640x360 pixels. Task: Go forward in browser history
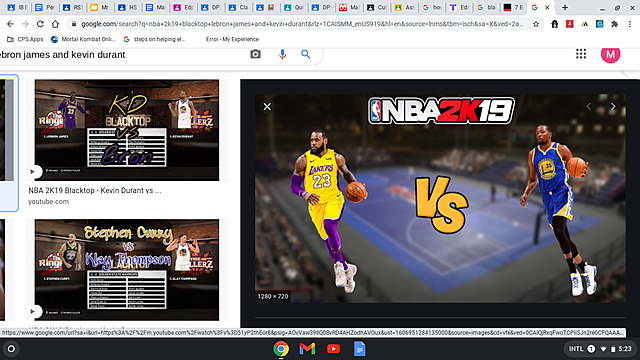(25, 24)
